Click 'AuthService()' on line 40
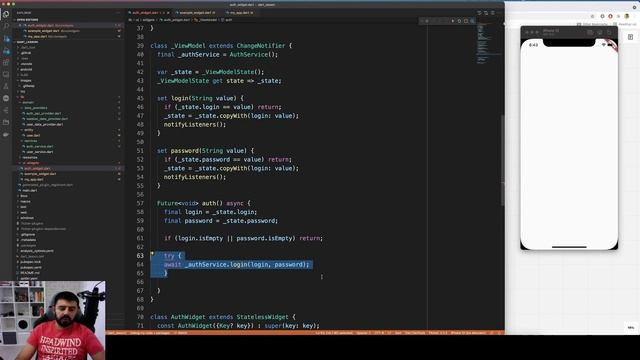Viewport: 640px width, 360px height. [x=253, y=54]
